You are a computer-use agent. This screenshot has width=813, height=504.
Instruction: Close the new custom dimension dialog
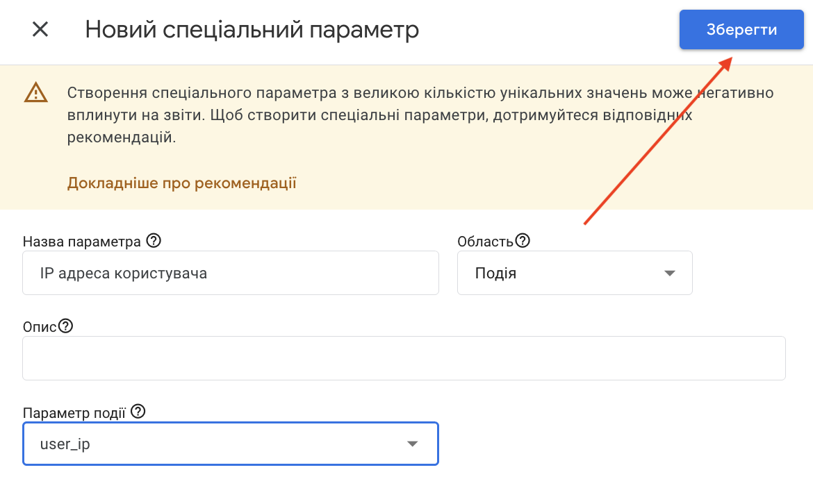pyautogui.click(x=40, y=30)
